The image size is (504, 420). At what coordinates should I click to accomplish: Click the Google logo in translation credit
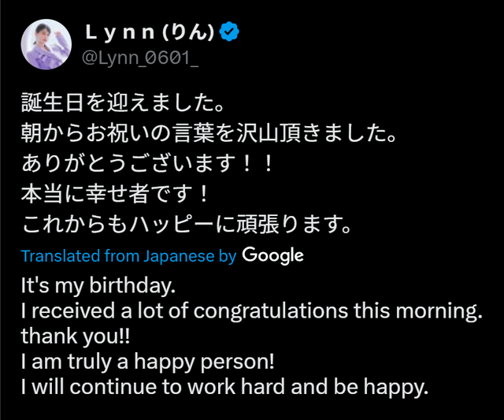272,255
